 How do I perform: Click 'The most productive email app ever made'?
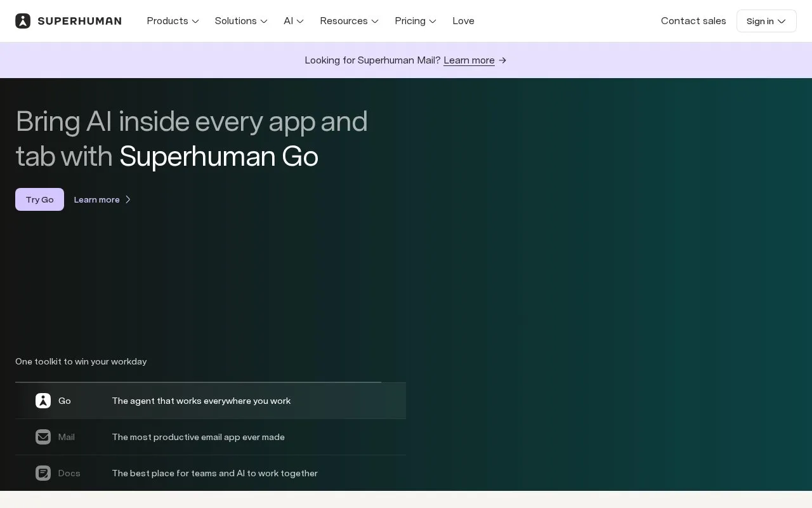click(198, 437)
